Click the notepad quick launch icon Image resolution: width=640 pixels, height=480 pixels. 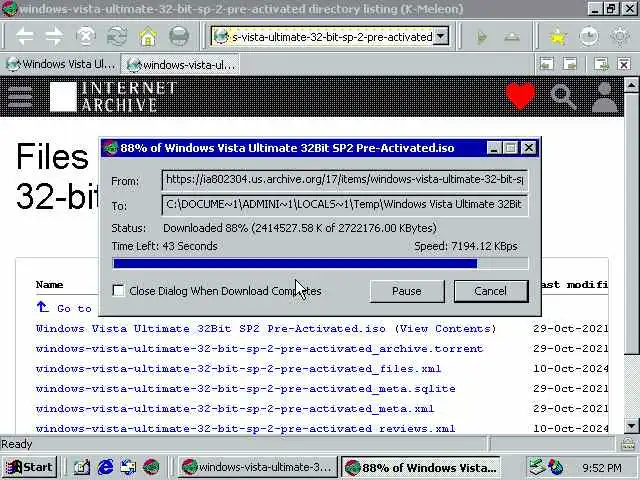(81, 467)
